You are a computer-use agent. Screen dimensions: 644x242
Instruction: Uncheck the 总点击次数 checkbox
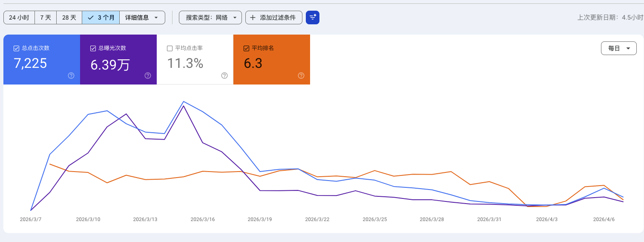(x=17, y=48)
